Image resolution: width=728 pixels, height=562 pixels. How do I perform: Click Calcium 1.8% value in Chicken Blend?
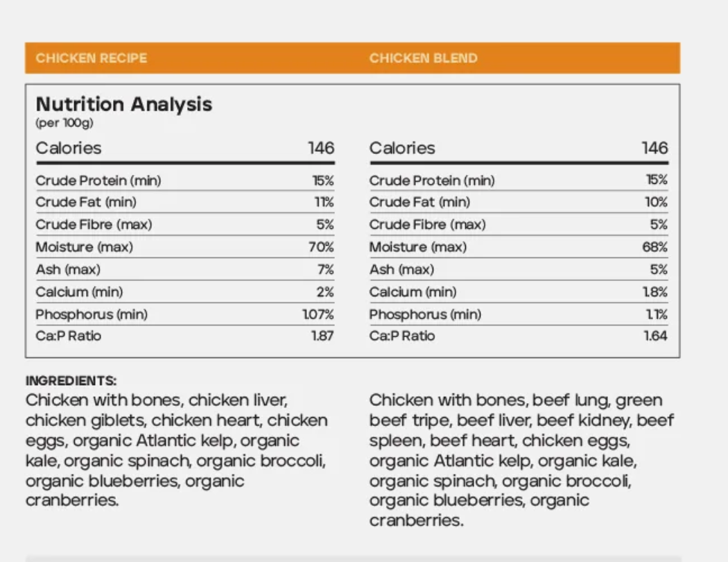656,292
